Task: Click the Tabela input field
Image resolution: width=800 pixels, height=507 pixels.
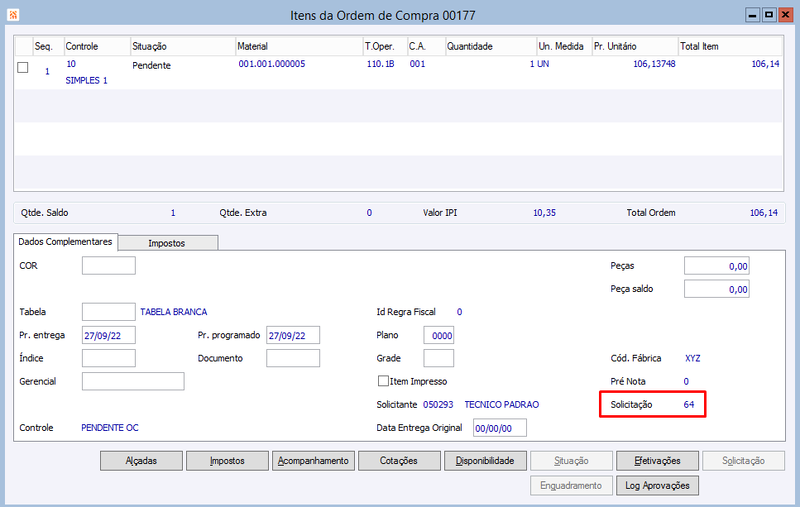Action: pos(109,312)
